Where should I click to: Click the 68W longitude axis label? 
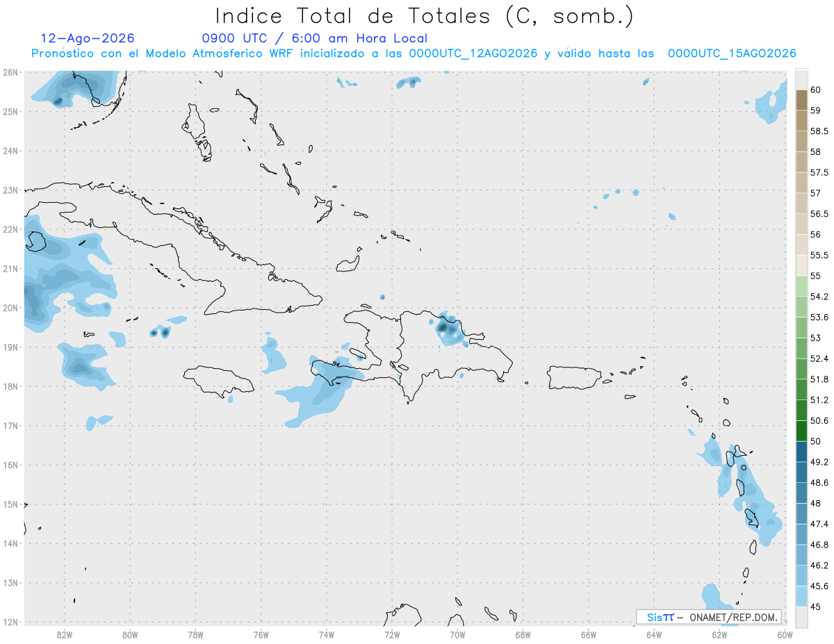(523, 634)
